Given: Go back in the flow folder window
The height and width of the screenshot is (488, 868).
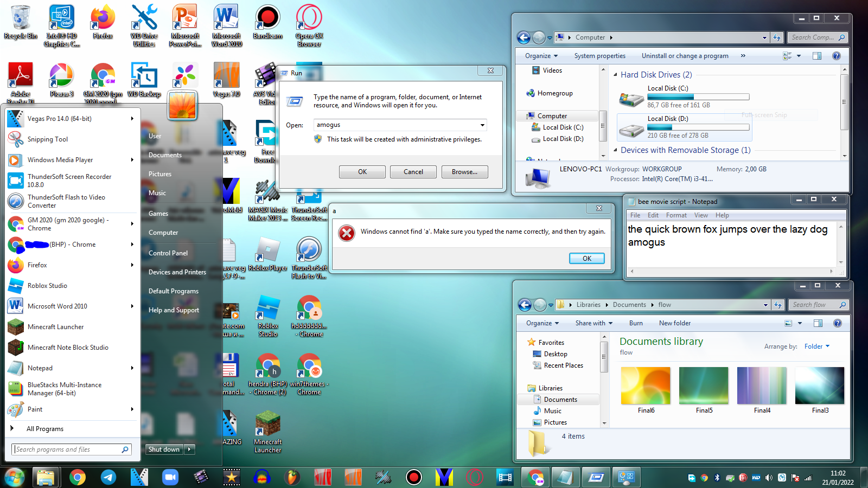Looking at the screenshot, I should coord(525,305).
